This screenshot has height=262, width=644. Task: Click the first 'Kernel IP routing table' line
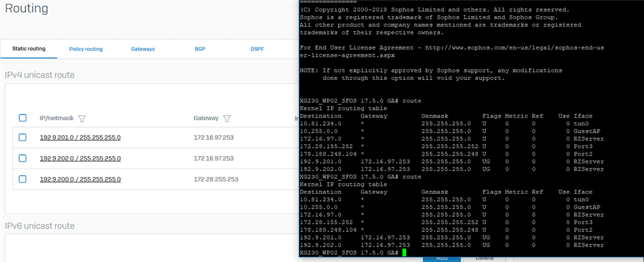pyautogui.click(x=343, y=108)
